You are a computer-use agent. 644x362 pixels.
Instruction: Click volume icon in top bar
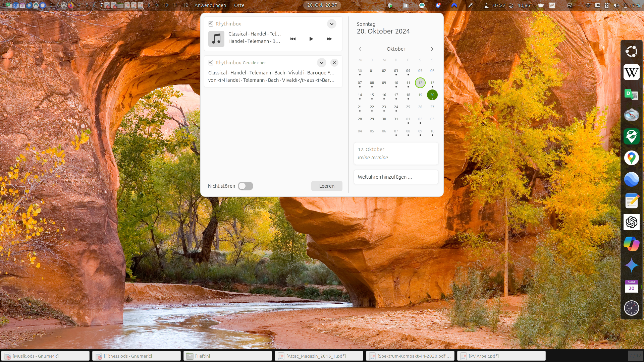coord(616,5)
